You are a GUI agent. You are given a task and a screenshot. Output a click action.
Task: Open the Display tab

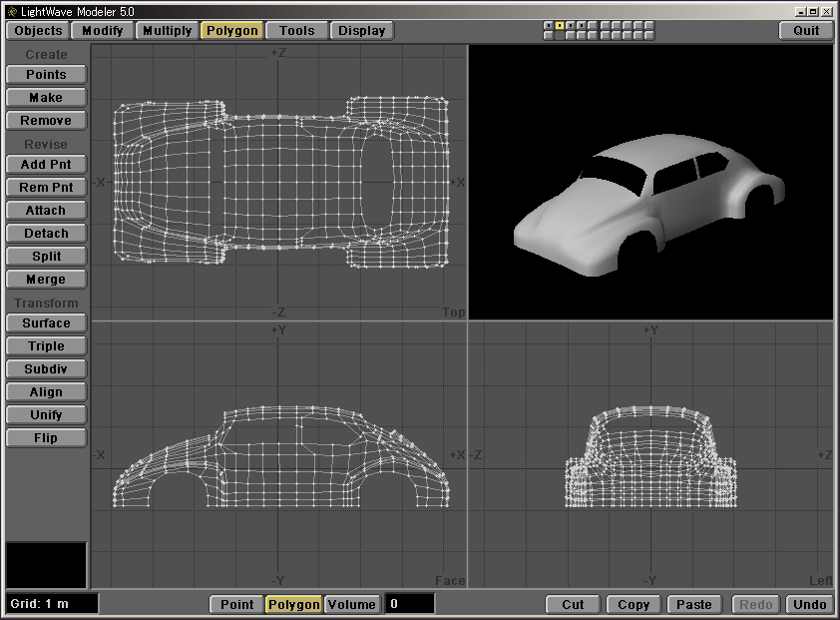(x=361, y=30)
